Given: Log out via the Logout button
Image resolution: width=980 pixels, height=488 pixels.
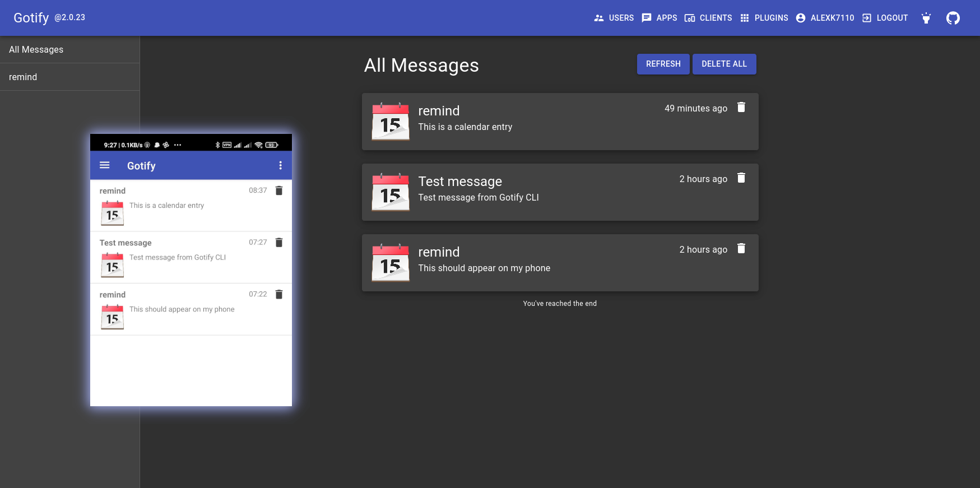Looking at the screenshot, I should (x=885, y=18).
